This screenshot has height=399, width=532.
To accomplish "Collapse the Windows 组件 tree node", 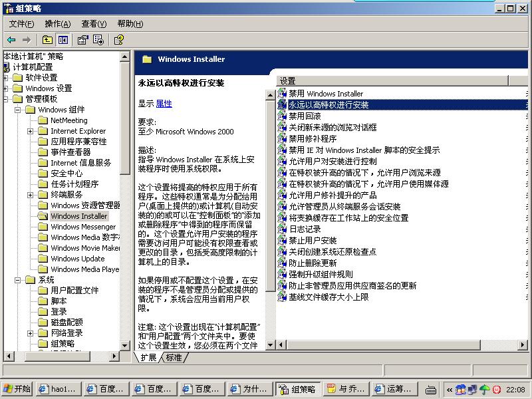I will click(18, 110).
